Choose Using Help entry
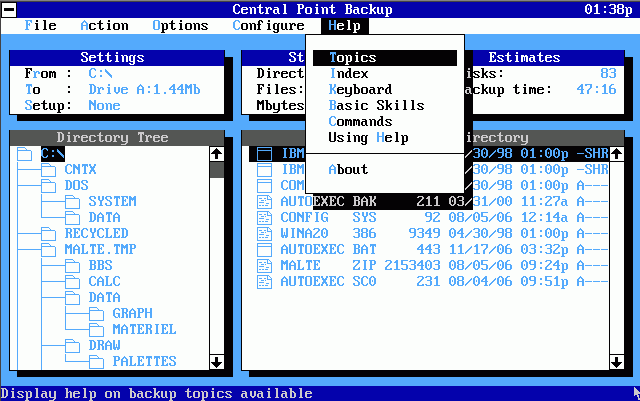Image resolution: width=640 pixels, height=401 pixels. click(368, 138)
